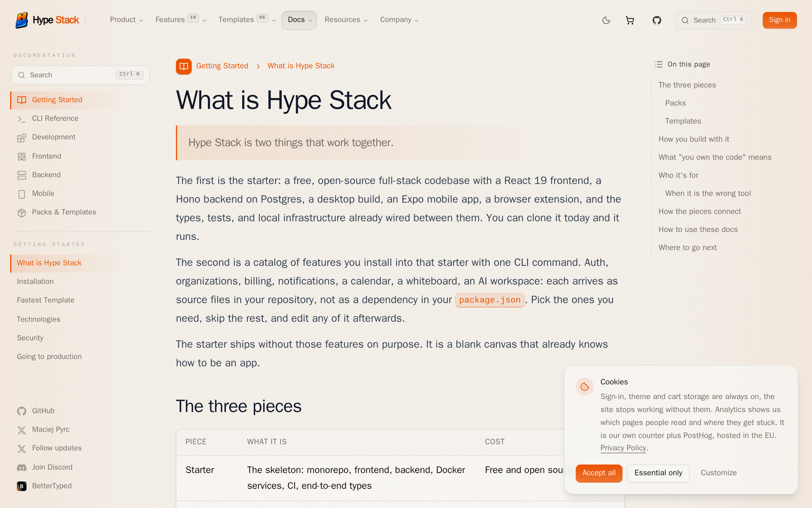Click What is Hype Stack breadcrumb

pyautogui.click(x=301, y=66)
